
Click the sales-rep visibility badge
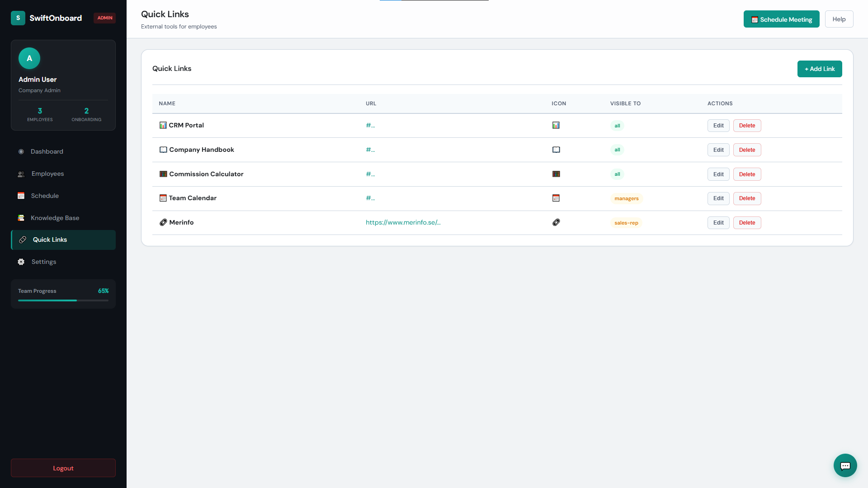click(x=626, y=223)
